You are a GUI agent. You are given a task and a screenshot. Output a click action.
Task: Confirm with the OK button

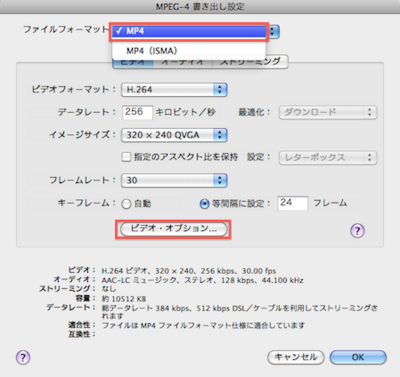[x=358, y=357]
